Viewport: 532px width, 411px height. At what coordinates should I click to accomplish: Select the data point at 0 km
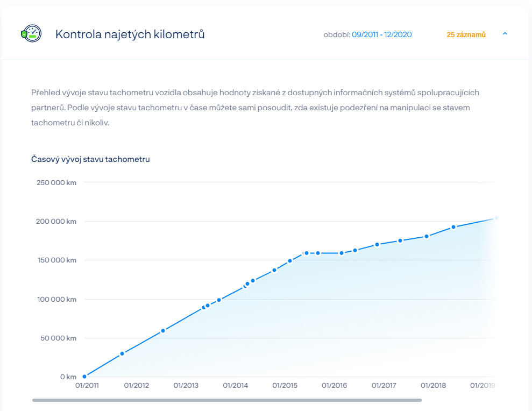point(84,377)
